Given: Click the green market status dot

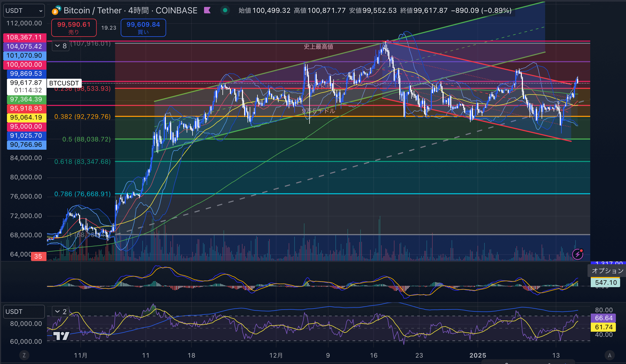Looking at the screenshot, I should coord(225,10).
